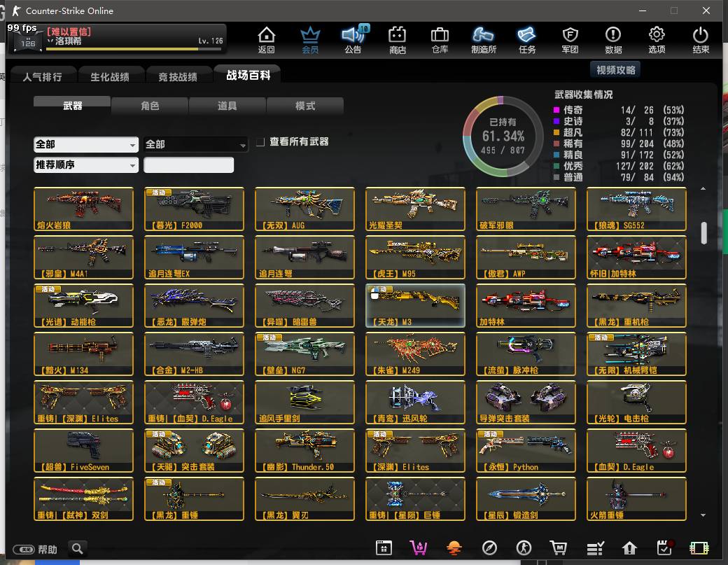This screenshot has height=565, width=728.
Task: Open the 数据 data icon
Action: point(613,40)
